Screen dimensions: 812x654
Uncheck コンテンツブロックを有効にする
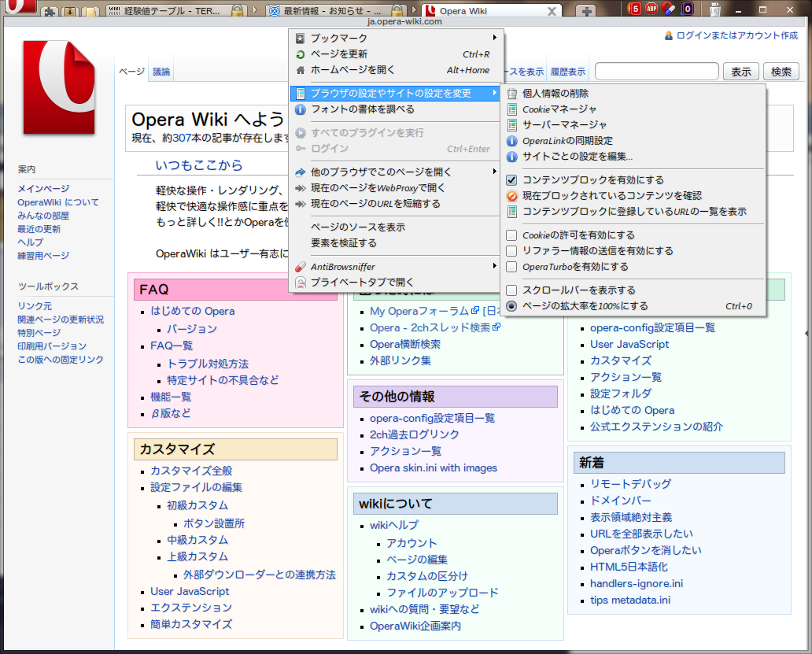pyautogui.click(x=511, y=180)
